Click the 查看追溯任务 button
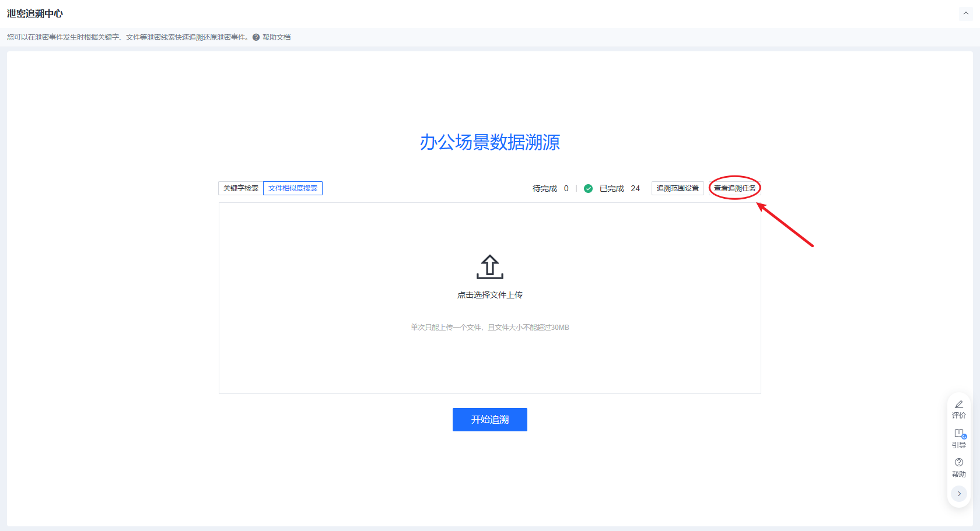 click(734, 188)
